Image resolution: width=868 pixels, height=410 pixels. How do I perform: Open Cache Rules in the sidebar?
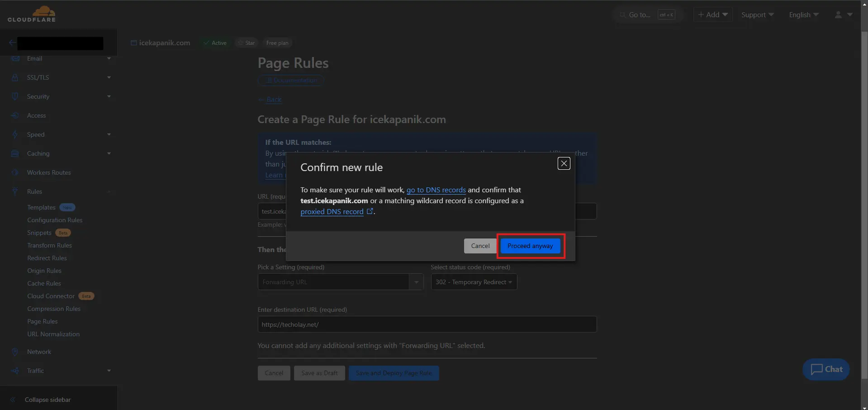click(44, 283)
